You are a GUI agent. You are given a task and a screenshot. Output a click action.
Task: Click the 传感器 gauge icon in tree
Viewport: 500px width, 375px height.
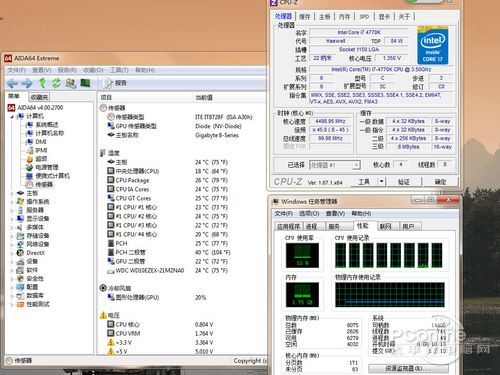(30, 184)
